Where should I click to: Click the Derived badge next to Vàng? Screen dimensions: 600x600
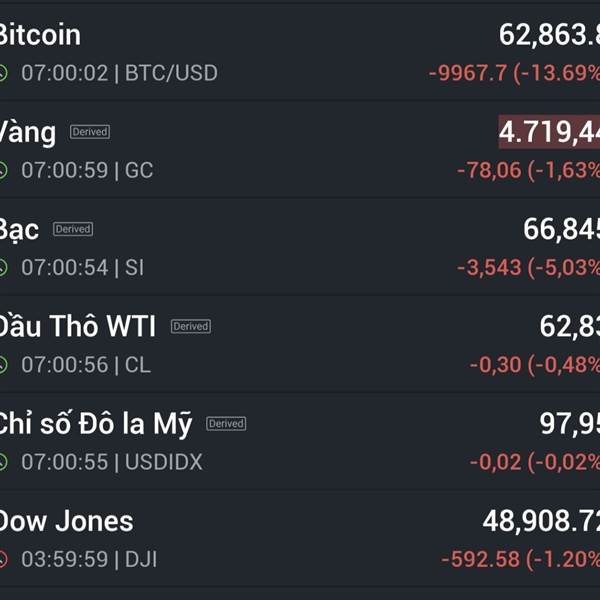pyautogui.click(x=90, y=132)
